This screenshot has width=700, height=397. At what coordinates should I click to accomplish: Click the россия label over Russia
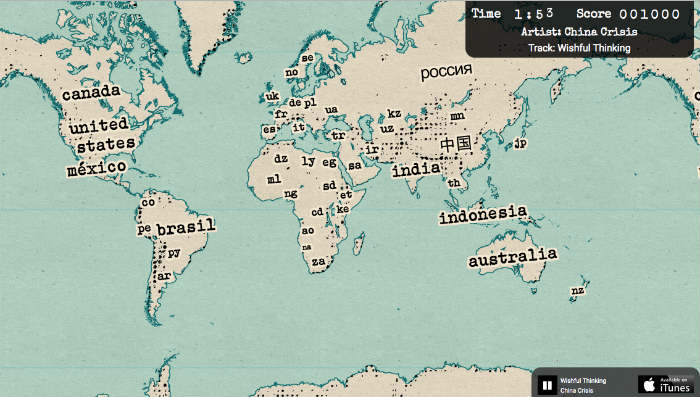tap(446, 71)
